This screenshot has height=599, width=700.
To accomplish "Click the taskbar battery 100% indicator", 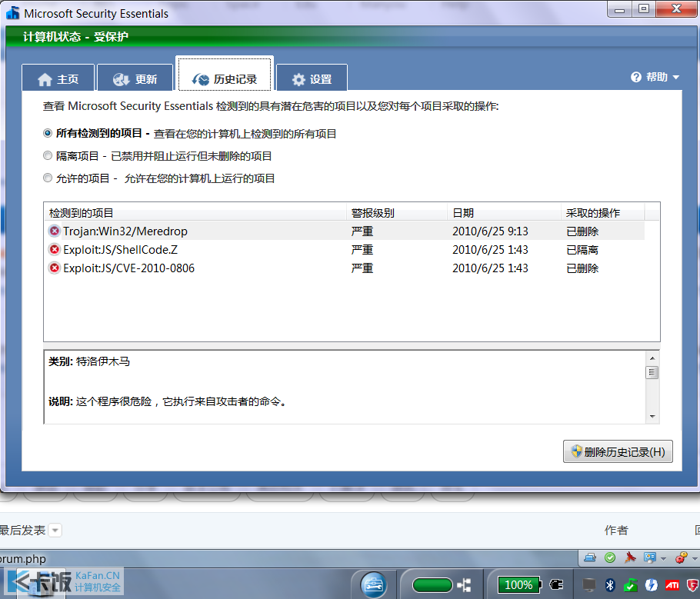I will point(520,584).
